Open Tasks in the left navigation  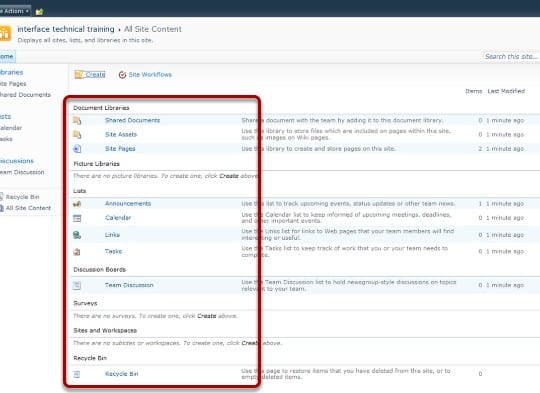[x=6, y=139]
